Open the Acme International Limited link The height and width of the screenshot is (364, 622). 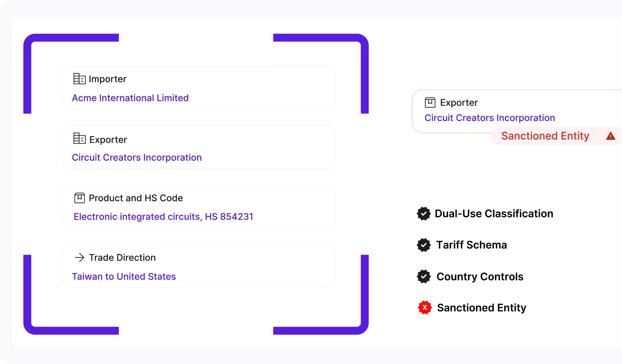[130, 98]
